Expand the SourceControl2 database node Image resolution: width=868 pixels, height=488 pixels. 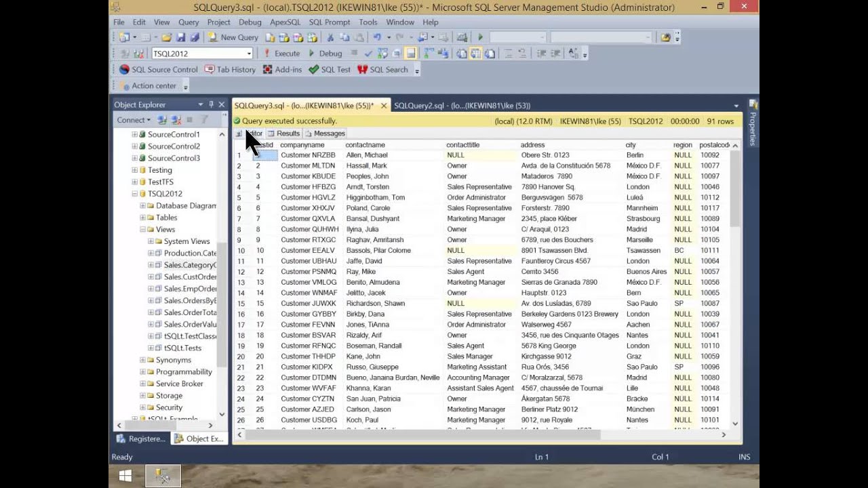tap(134, 146)
